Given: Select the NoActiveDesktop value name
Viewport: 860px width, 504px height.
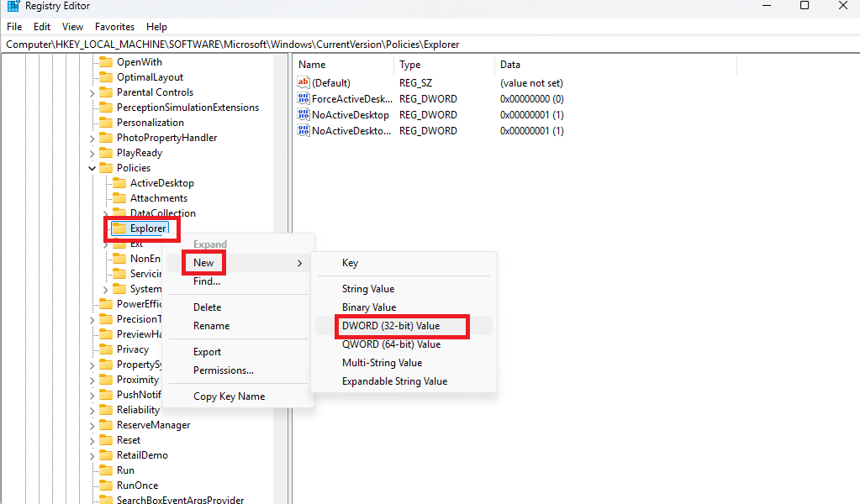Looking at the screenshot, I should point(351,115).
